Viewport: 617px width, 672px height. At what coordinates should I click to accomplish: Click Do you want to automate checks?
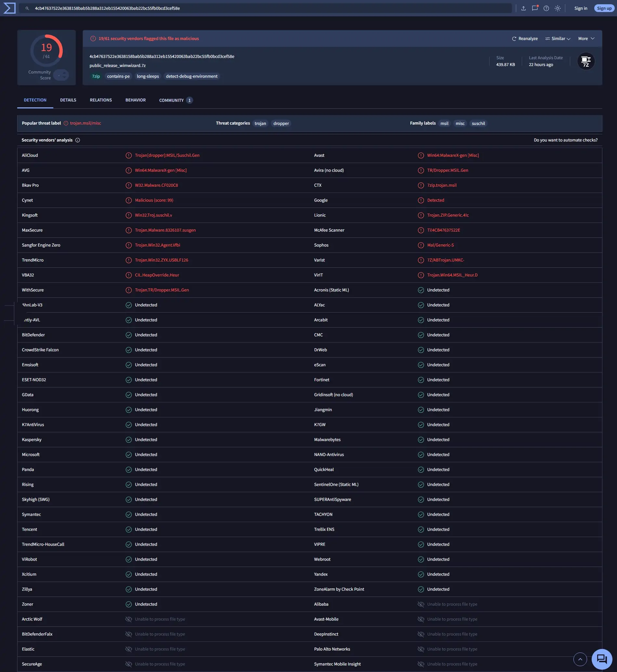(566, 140)
